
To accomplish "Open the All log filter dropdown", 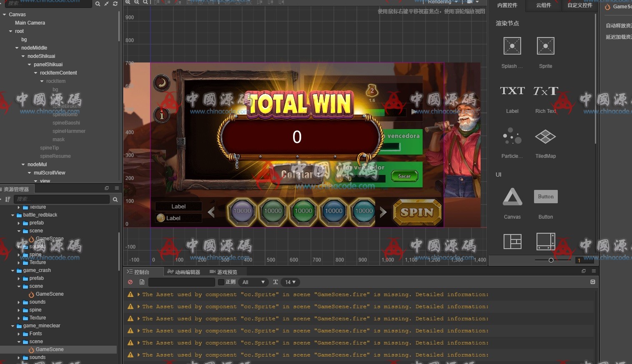I will 253,282.
